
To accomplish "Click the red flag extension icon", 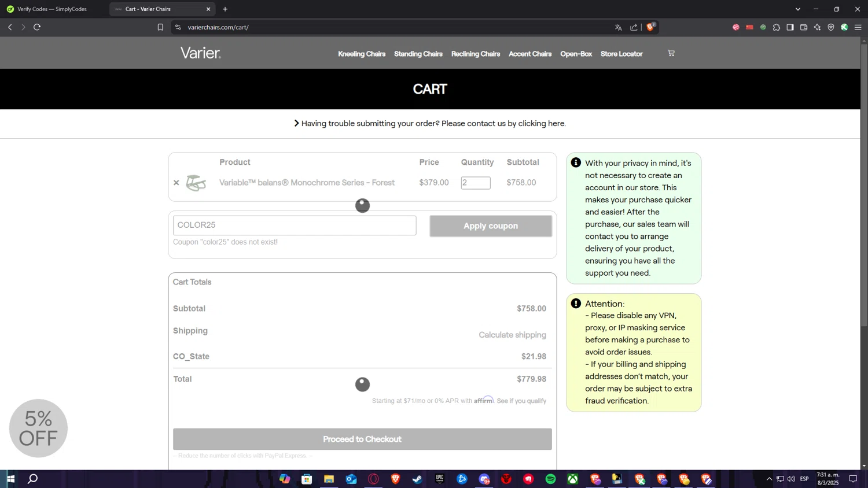I will click(749, 27).
